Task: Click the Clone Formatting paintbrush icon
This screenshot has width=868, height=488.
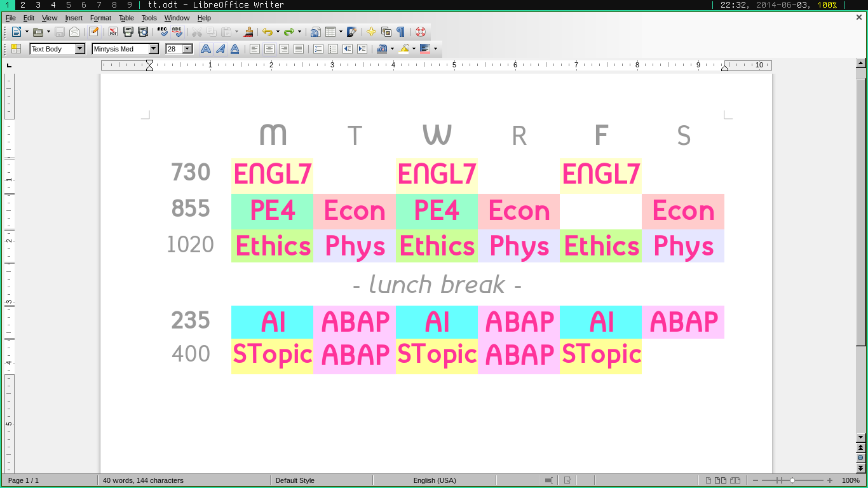Action: pos(248,32)
